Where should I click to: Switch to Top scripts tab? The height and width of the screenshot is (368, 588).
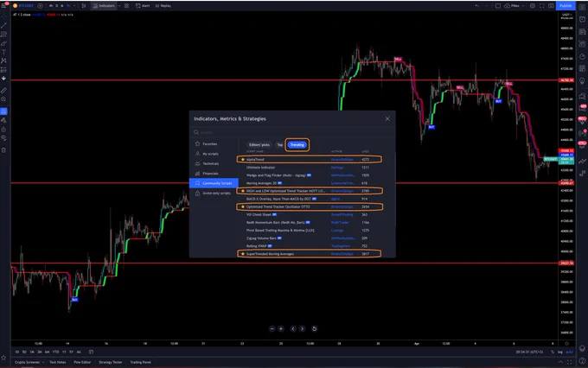[280, 144]
